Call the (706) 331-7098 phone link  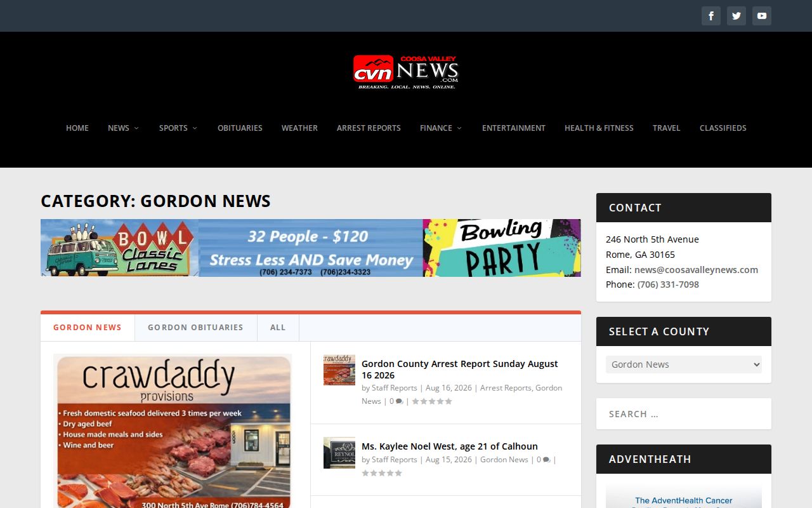tap(668, 284)
